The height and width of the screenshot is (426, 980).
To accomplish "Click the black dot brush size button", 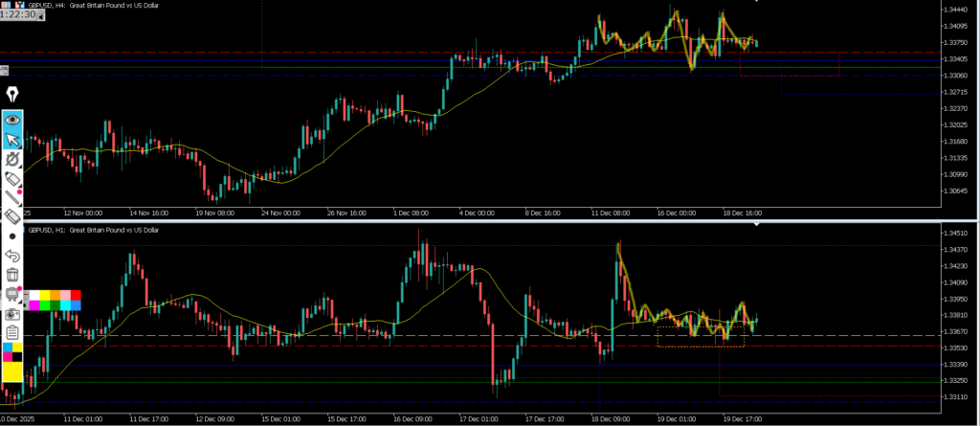I will coord(12,235).
